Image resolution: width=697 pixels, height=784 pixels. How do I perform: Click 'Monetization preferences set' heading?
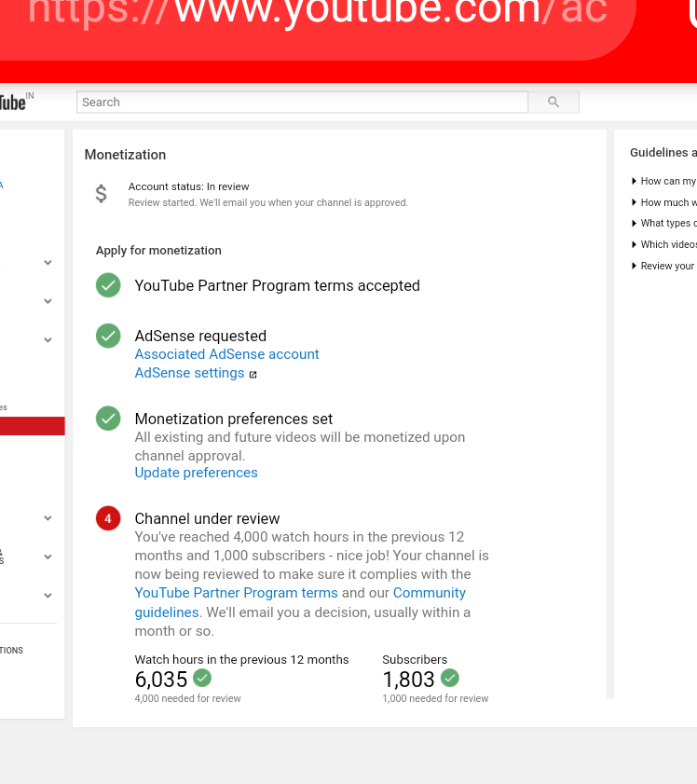(234, 419)
